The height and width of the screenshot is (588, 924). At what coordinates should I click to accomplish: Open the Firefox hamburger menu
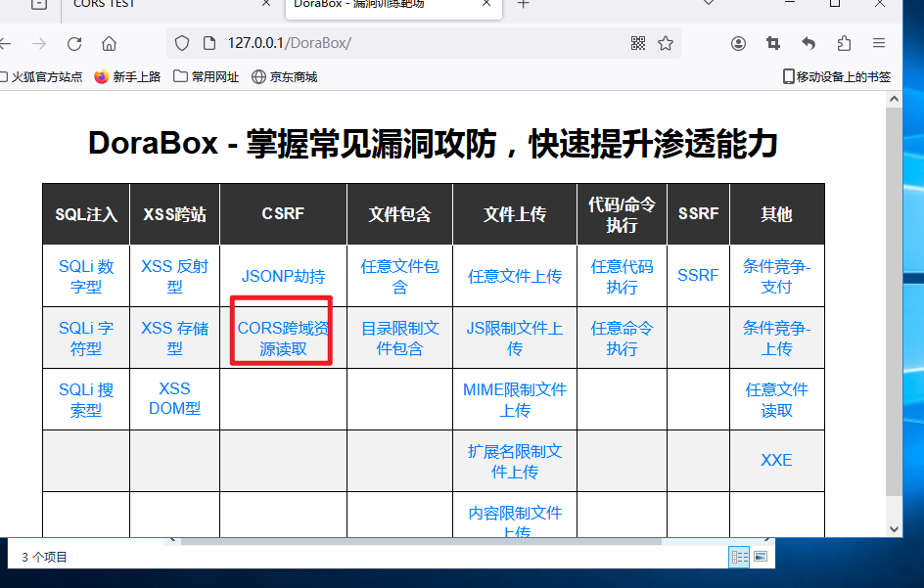pyautogui.click(x=879, y=43)
